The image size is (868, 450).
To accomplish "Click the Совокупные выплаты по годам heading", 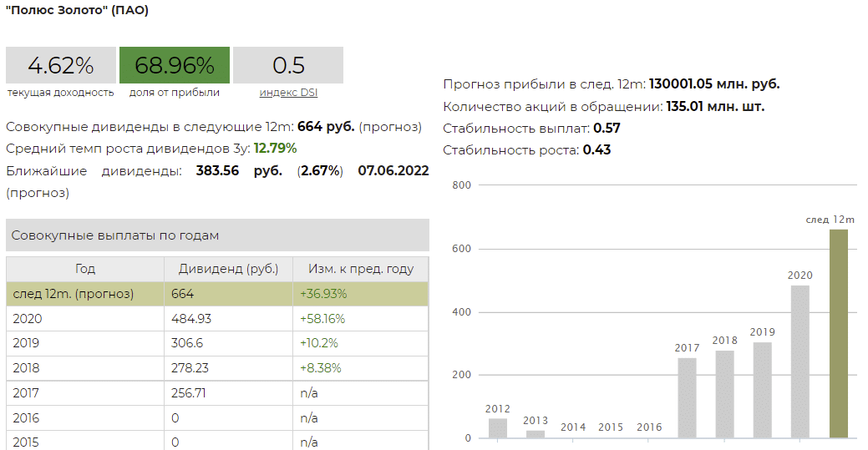I will point(115,235).
